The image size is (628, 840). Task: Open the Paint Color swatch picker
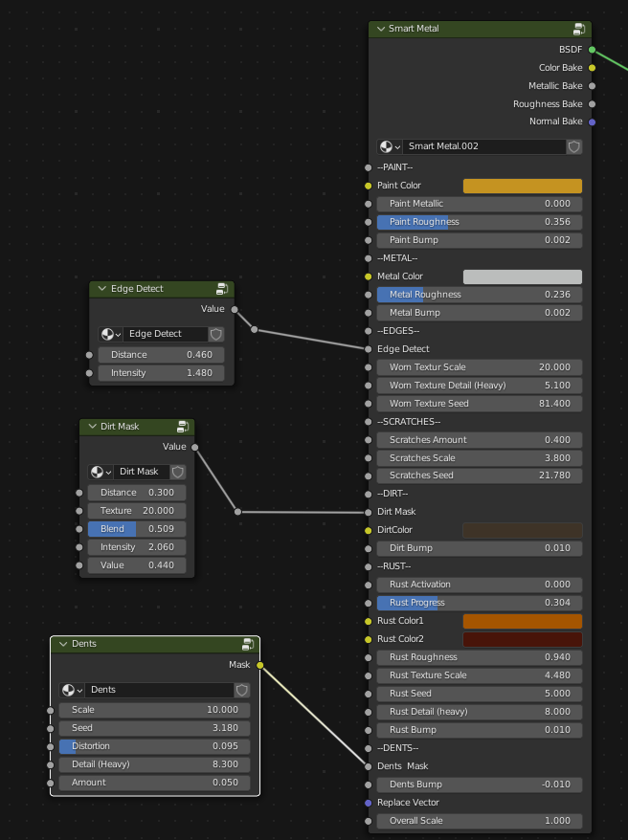click(x=522, y=185)
